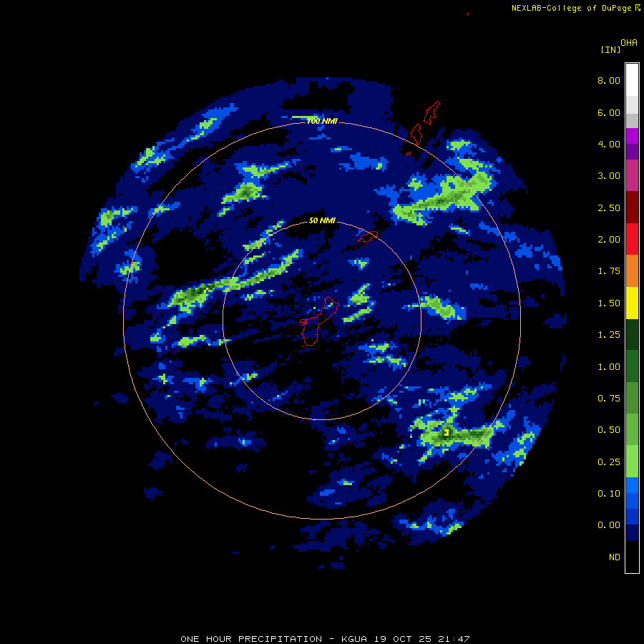Click the 0.10 legend value

[609, 494]
